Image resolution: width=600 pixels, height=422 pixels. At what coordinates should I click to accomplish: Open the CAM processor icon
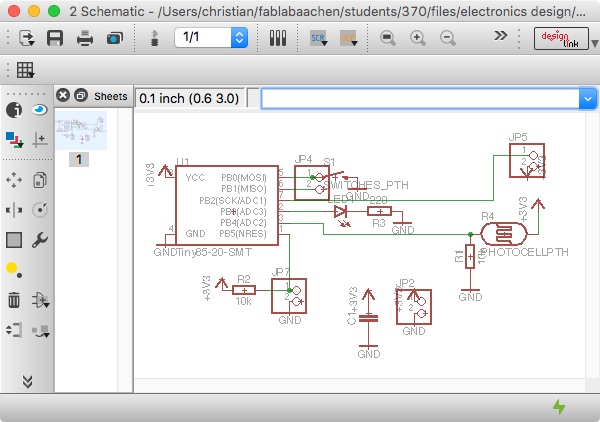tap(114, 38)
